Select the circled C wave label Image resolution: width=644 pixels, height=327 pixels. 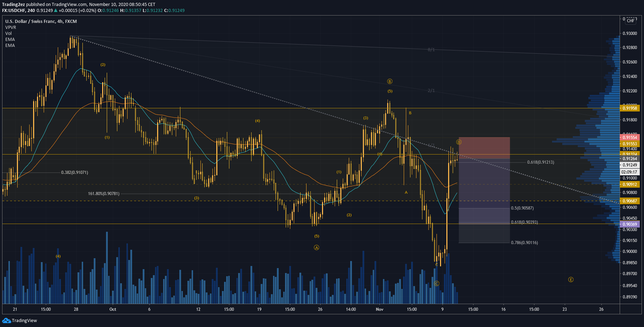437,284
